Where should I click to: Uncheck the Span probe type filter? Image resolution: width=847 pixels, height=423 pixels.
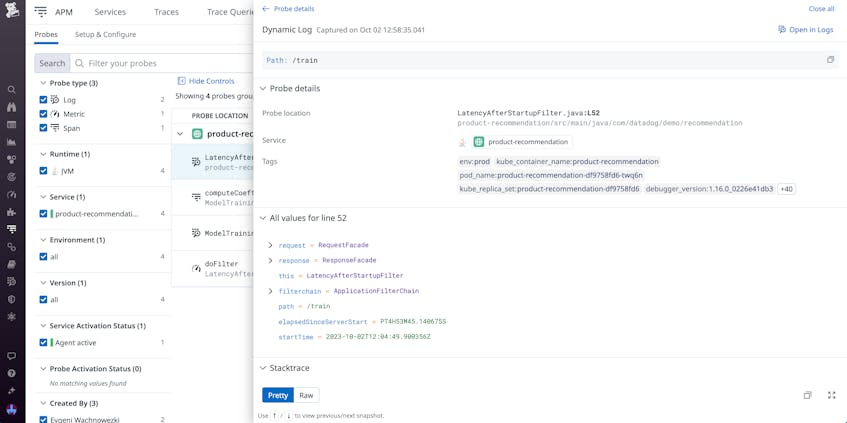[x=43, y=128]
